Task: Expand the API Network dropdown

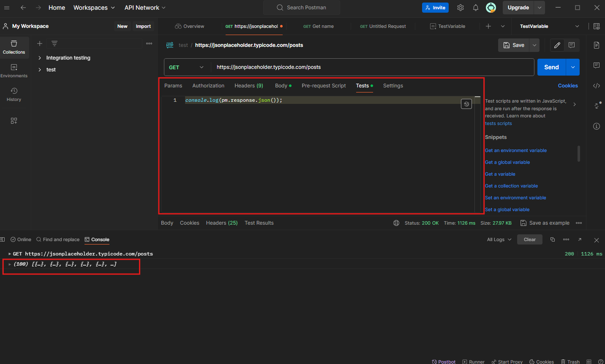Action: pyautogui.click(x=145, y=8)
